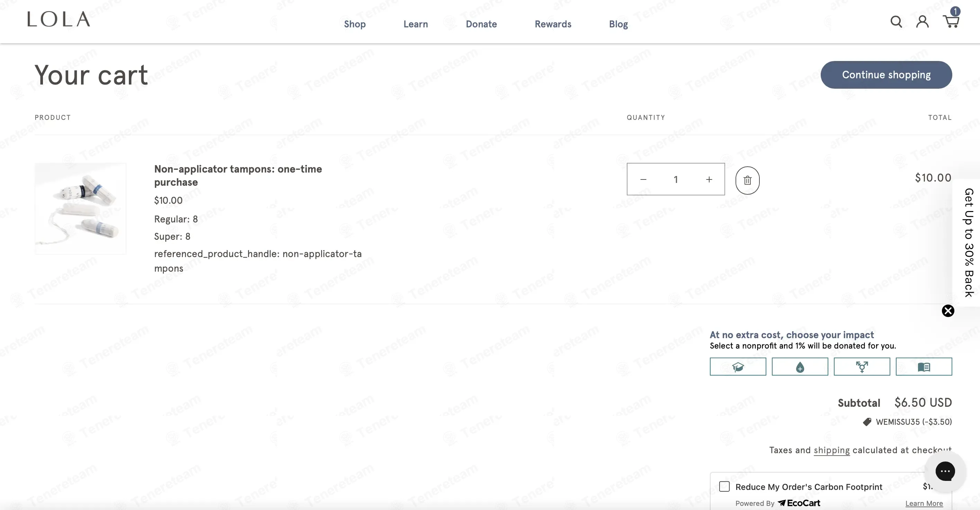Open the Rewards page
980x510 pixels.
point(553,24)
